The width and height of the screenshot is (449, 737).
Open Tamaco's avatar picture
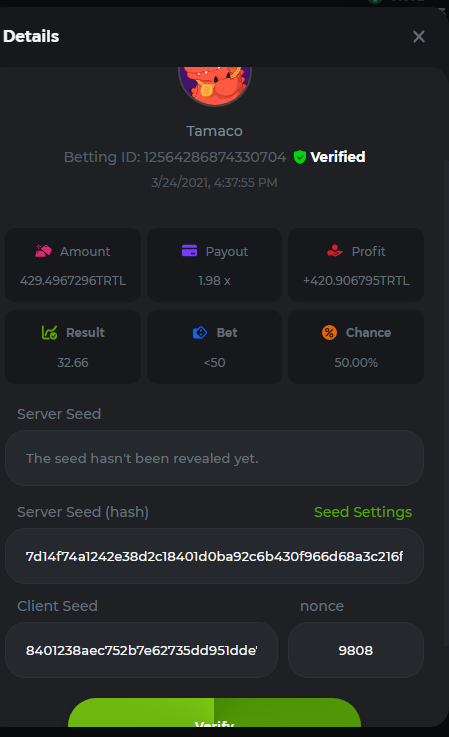coord(215,86)
